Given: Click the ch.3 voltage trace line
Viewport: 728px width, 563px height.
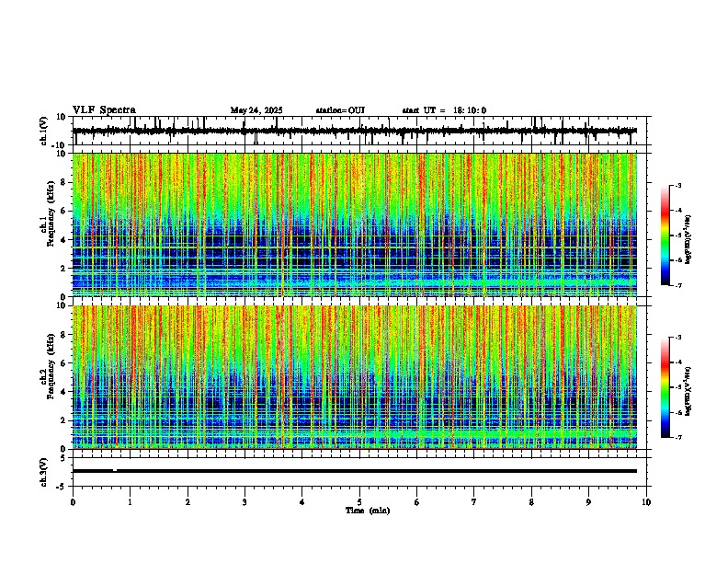Looking at the screenshot, I should (355, 471).
